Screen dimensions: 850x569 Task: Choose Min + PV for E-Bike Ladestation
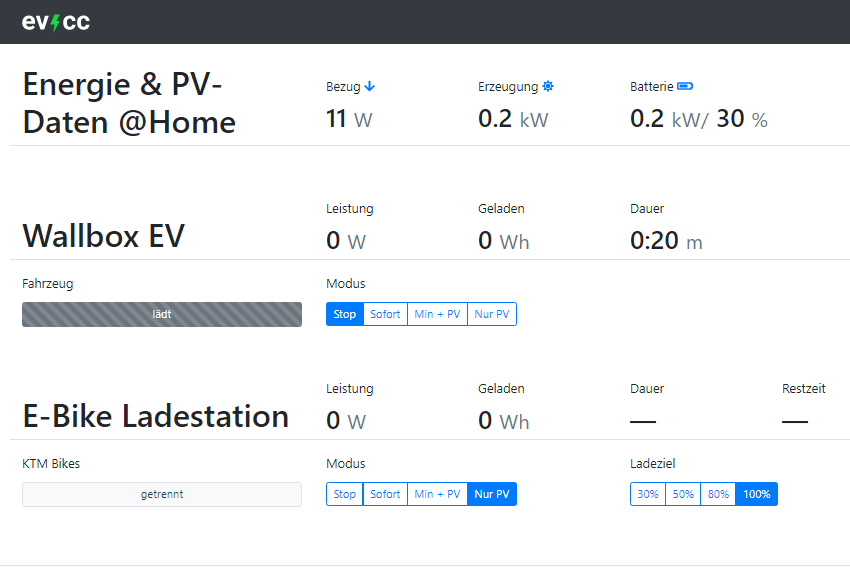click(437, 494)
